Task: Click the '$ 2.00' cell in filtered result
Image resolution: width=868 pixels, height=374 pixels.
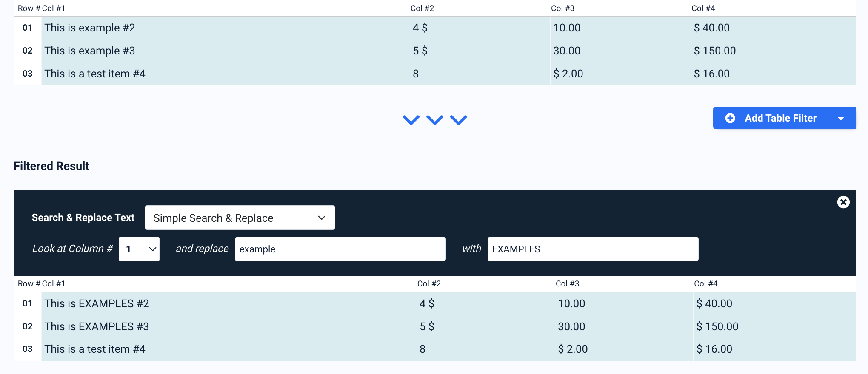Action: point(573,349)
